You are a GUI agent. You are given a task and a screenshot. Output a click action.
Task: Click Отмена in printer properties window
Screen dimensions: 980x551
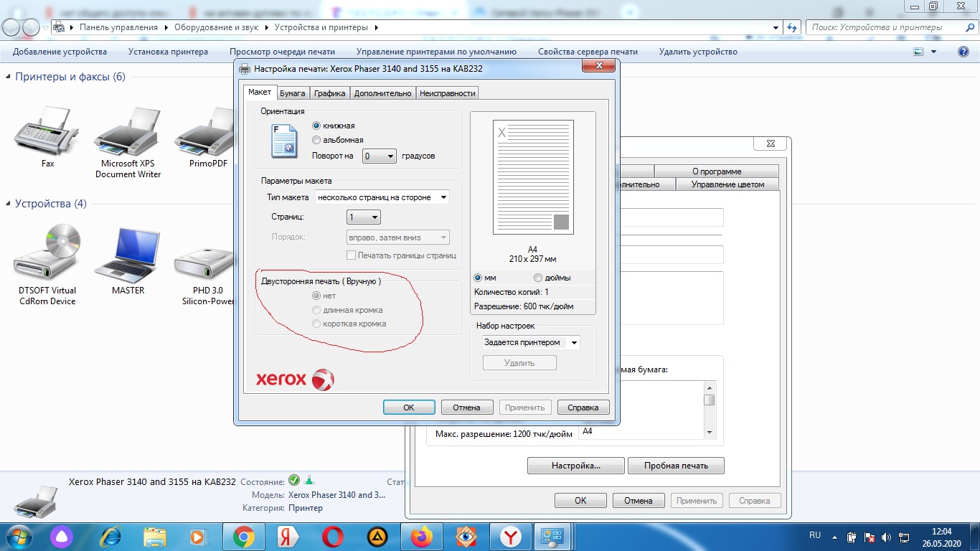coord(638,501)
